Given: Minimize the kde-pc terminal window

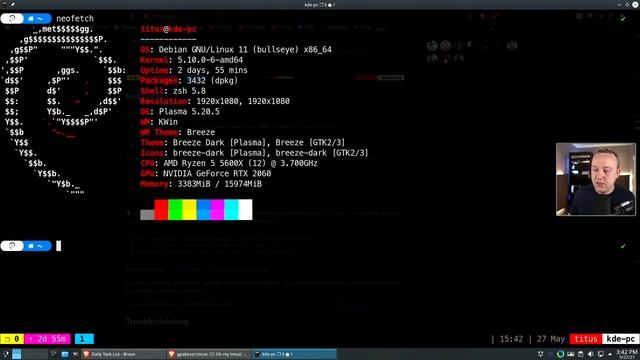Looking at the screenshot, I should click(620, 4).
